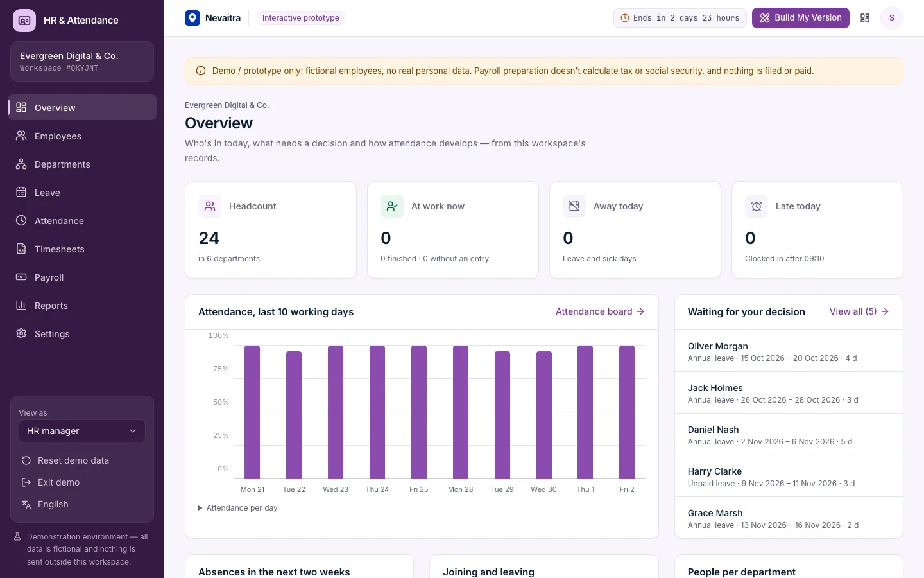Click the Fri 2 attendance bar

[627, 412]
